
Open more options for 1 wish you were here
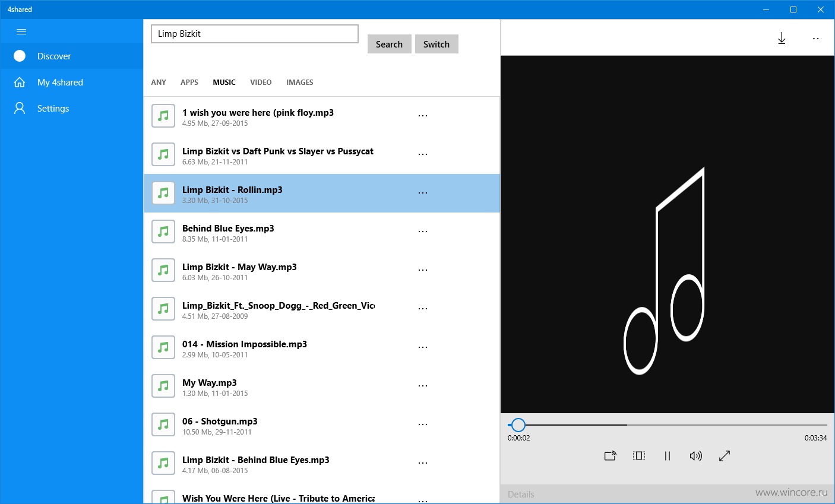coord(423,116)
